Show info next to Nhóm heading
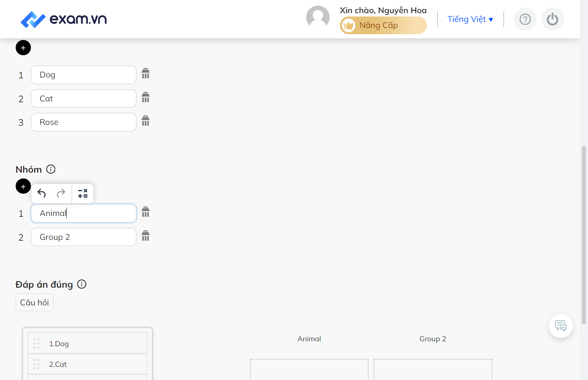The width and height of the screenshot is (588, 380). coord(51,169)
